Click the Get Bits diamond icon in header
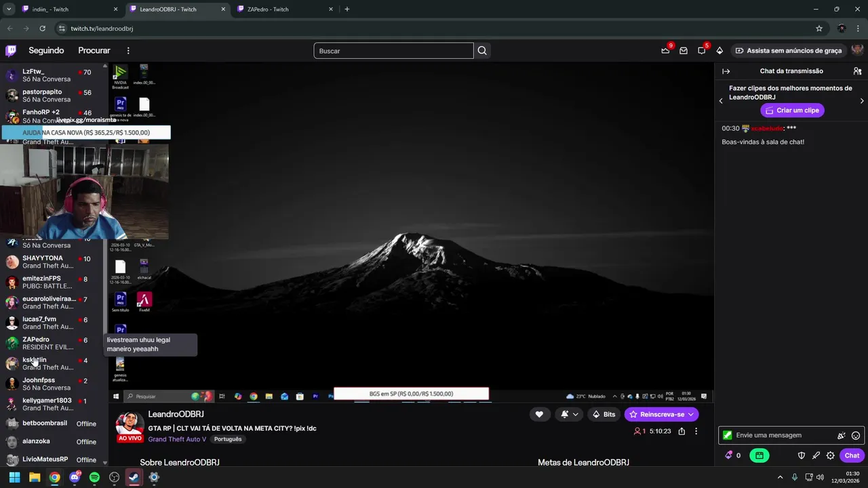Screen dimensions: 868x488 [x=719, y=51]
